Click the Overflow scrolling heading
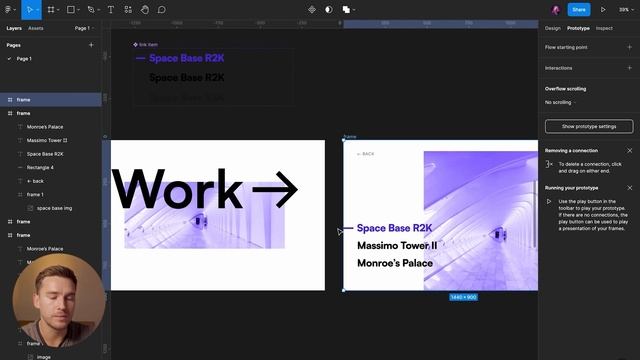Viewport: 640px width, 360px height. 565,89
